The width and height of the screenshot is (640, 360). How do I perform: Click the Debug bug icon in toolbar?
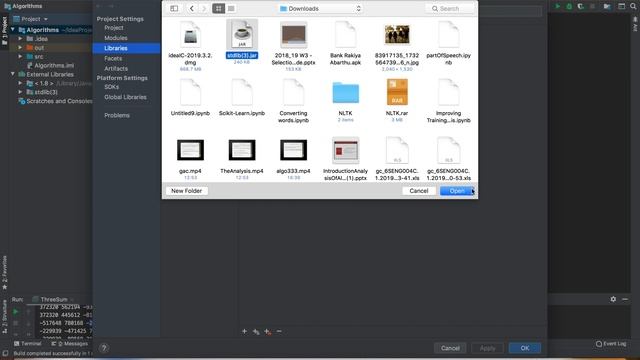[x=569, y=6]
